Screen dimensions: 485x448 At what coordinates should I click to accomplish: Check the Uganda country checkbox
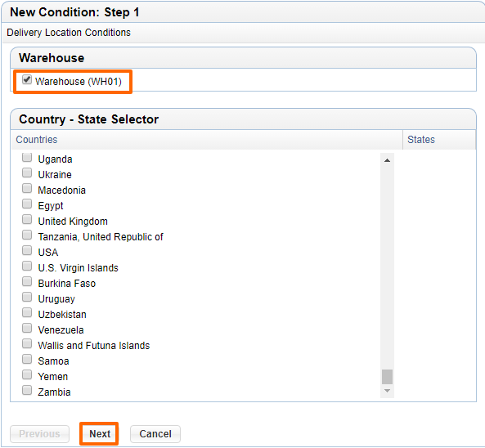tap(27, 157)
